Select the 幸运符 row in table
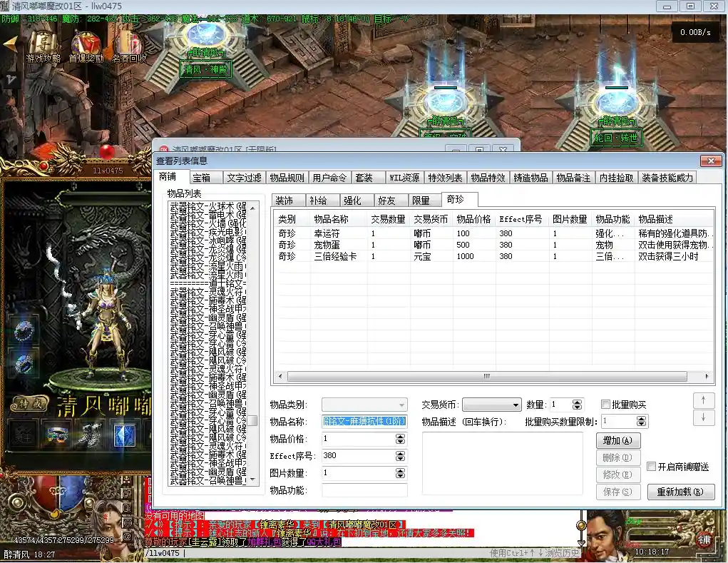The width and height of the screenshot is (728, 563). tap(494, 233)
